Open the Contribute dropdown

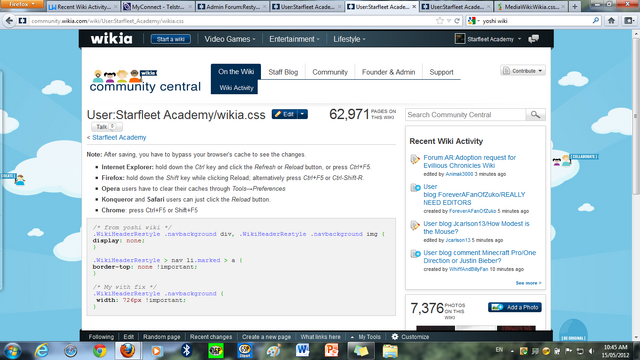coord(523,71)
